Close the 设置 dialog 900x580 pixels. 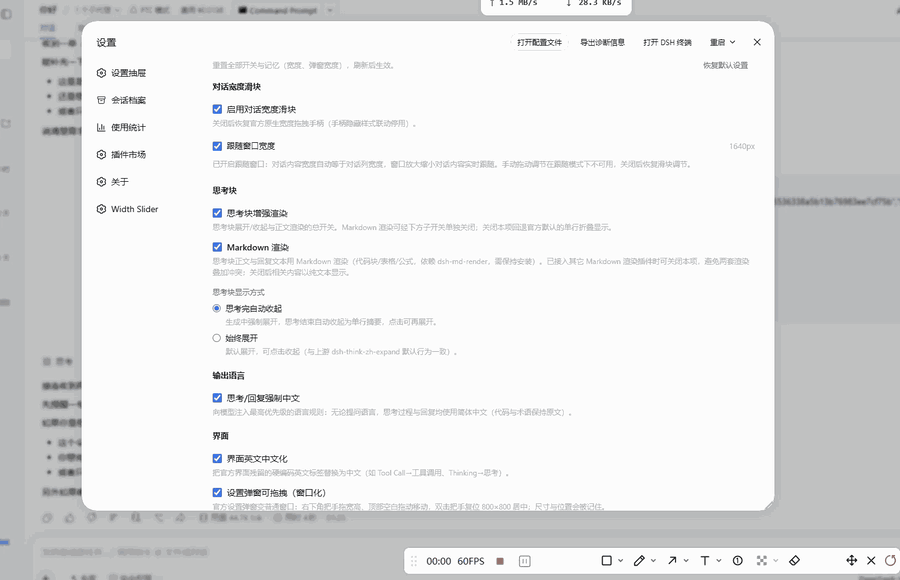coord(757,42)
